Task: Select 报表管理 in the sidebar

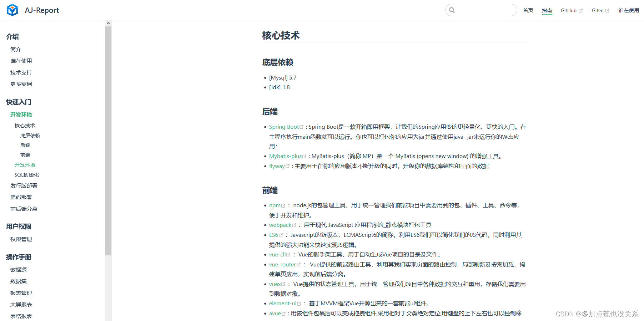Action: tap(21, 293)
